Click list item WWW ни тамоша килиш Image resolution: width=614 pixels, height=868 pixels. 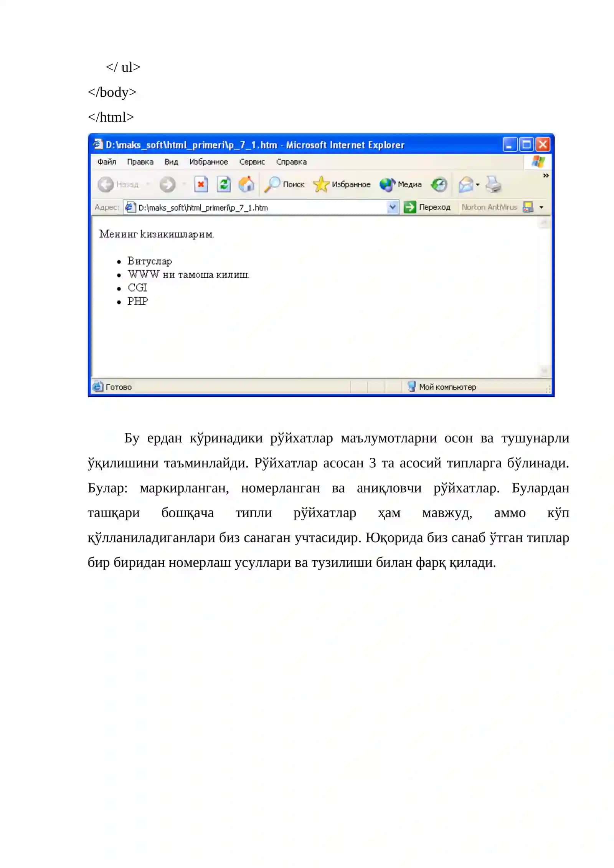(x=188, y=274)
